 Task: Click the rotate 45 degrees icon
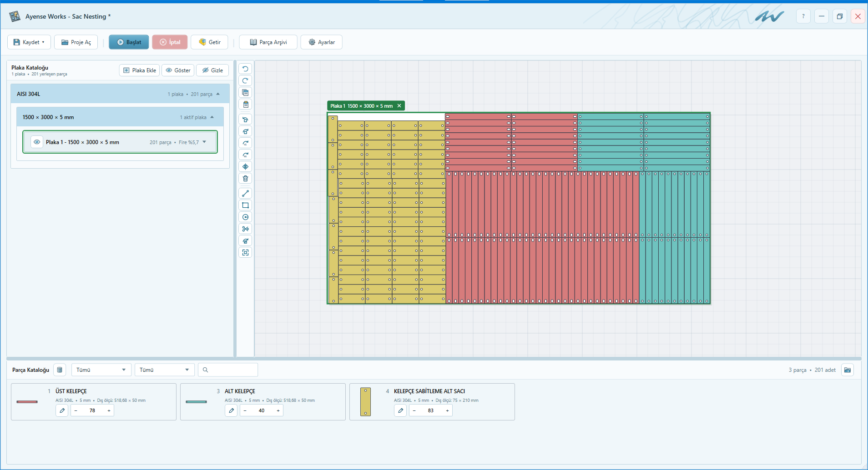click(245, 143)
